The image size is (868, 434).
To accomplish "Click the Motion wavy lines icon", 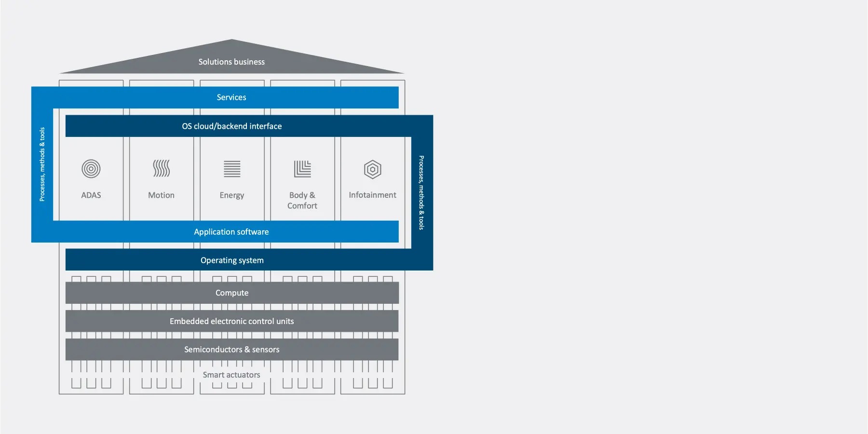I will [162, 168].
